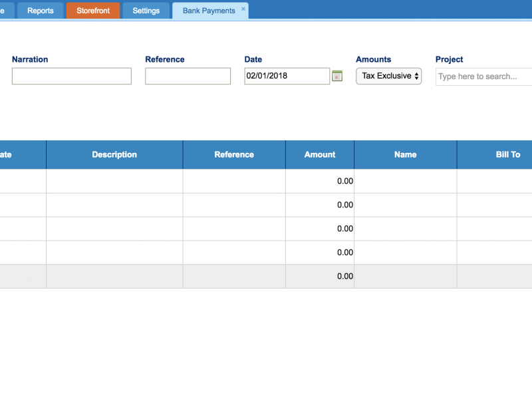Screen dimensions: 532x399
Task: Click the Project search field
Action: [484, 76]
